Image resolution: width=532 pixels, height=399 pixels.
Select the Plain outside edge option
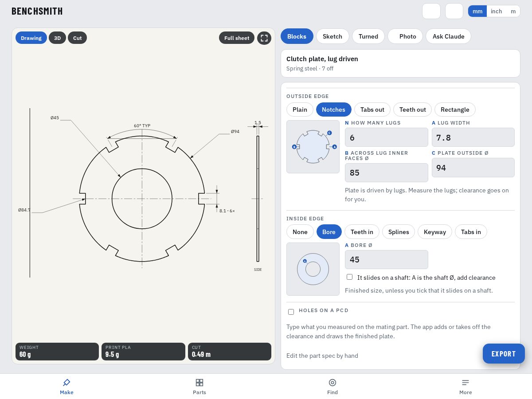pyautogui.click(x=300, y=110)
